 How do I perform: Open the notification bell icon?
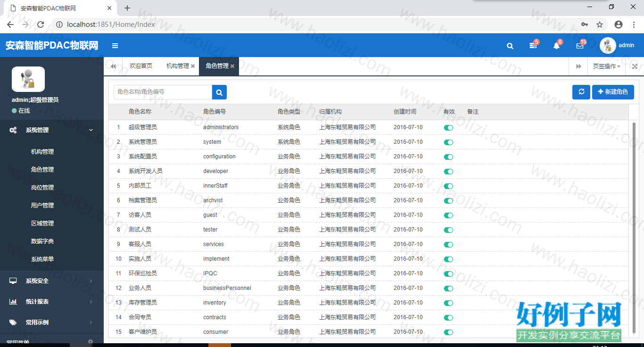[x=556, y=45]
